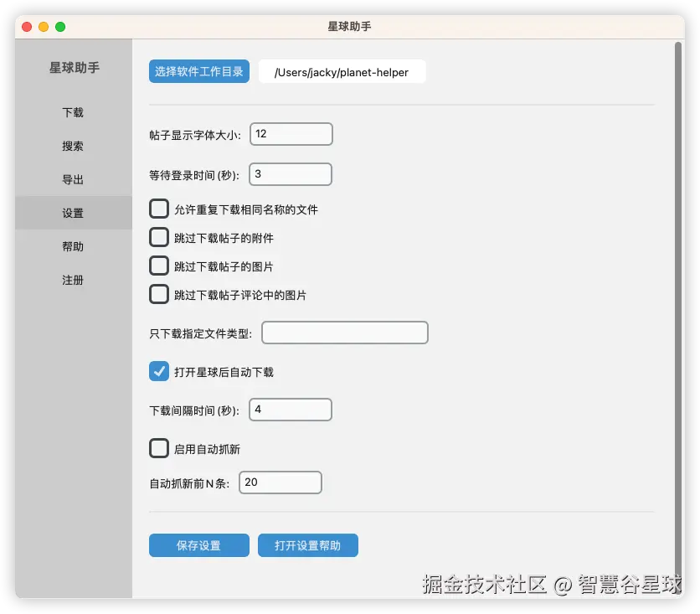Screen dimensions: 700x614
Task: Toggle 跳过下载帖子评论中的图片
Action: tap(159, 295)
